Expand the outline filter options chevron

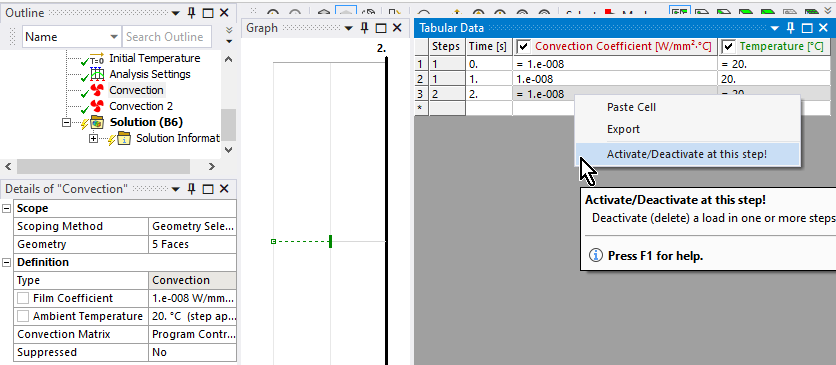pos(229,30)
